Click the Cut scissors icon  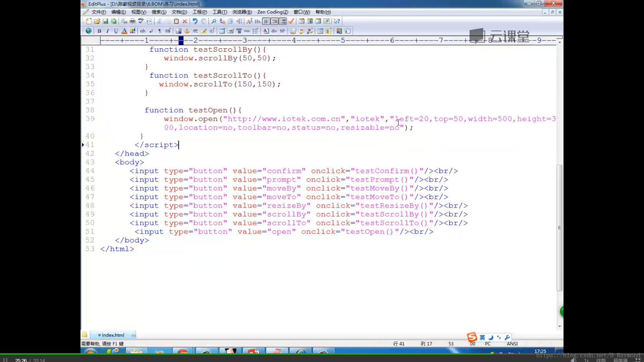(160, 21)
